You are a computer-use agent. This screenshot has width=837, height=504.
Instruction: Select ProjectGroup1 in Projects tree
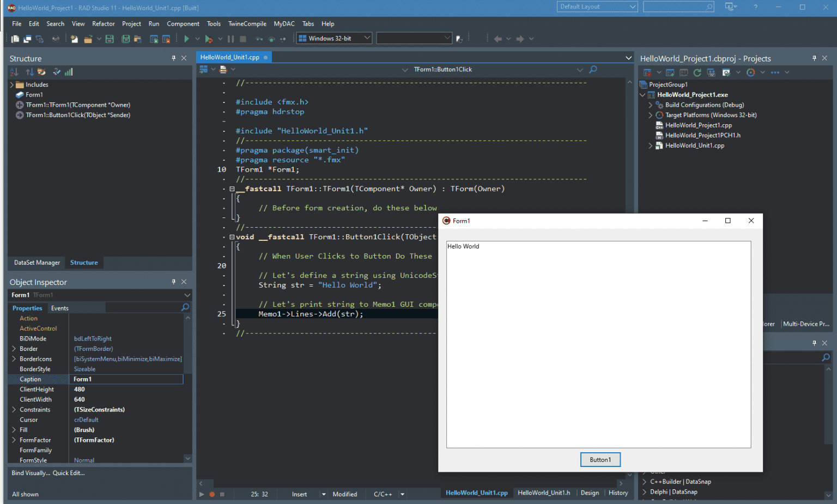668,84
